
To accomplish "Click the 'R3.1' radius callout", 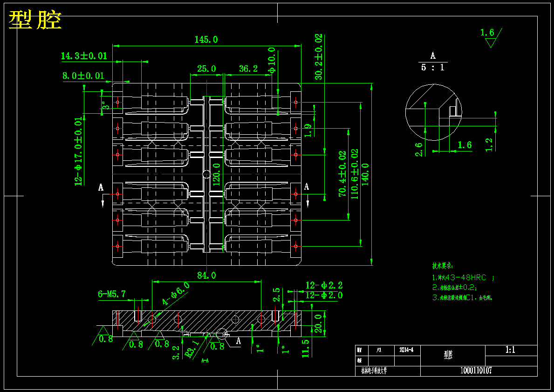I will click(192, 349).
